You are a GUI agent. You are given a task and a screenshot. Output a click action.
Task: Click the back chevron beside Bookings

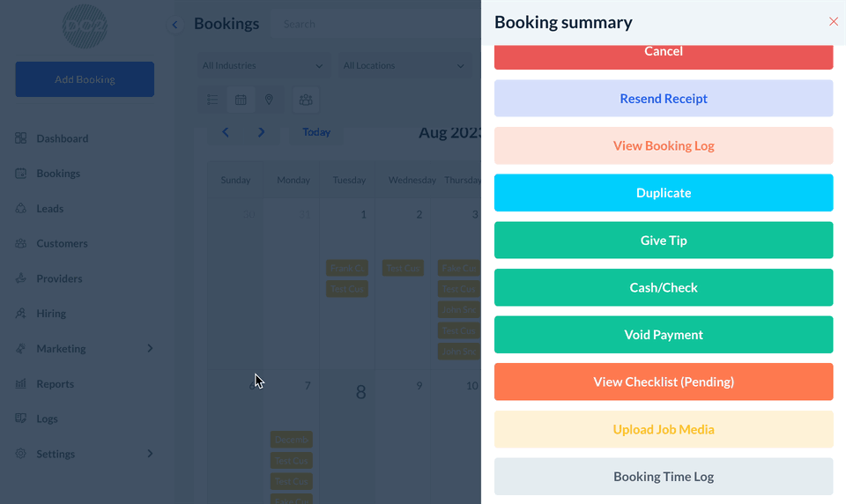pos(174,25)
